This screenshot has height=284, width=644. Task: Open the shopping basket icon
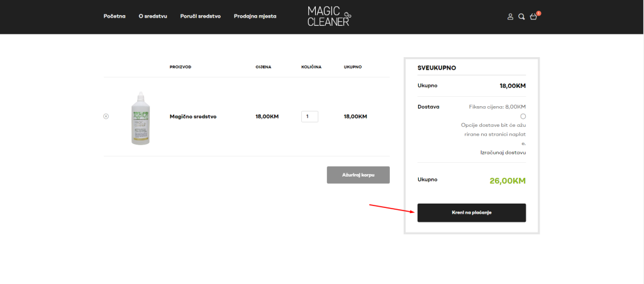click(533, 16)
